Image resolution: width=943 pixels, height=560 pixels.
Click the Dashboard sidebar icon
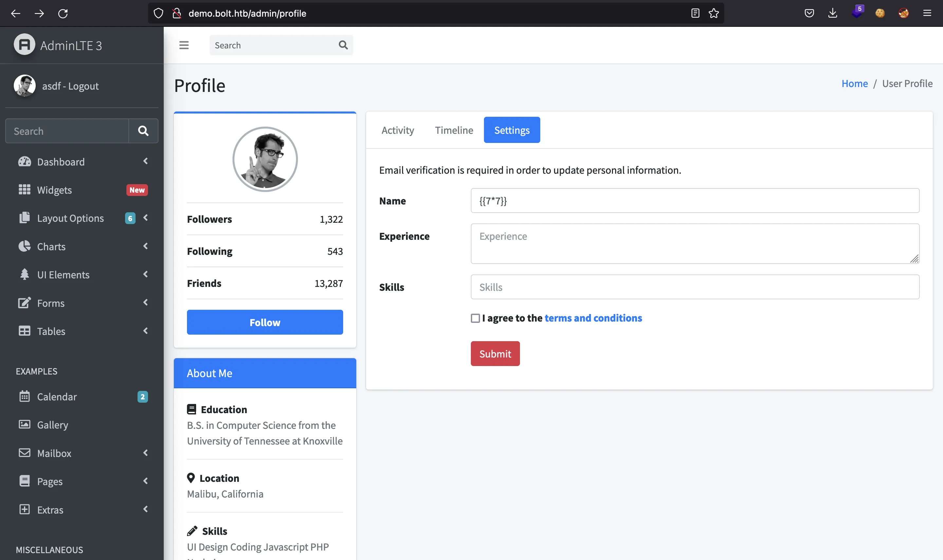pos(25,161)
